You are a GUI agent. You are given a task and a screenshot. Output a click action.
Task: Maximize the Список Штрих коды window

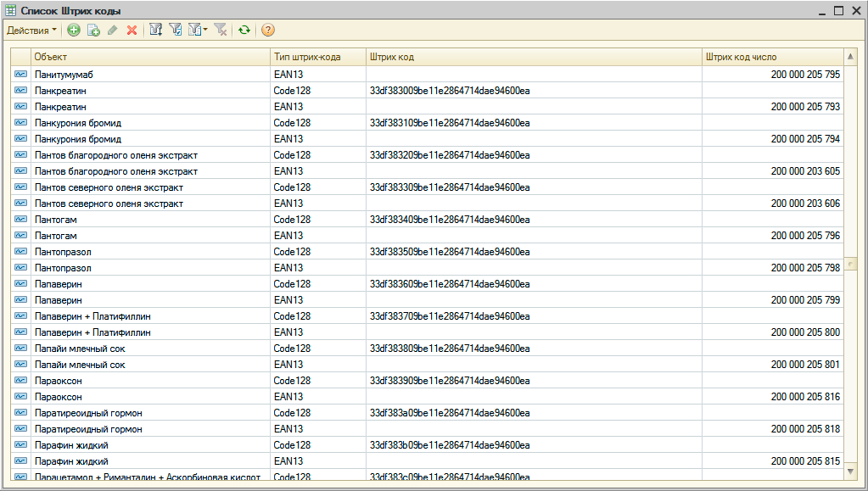point(838,11)
